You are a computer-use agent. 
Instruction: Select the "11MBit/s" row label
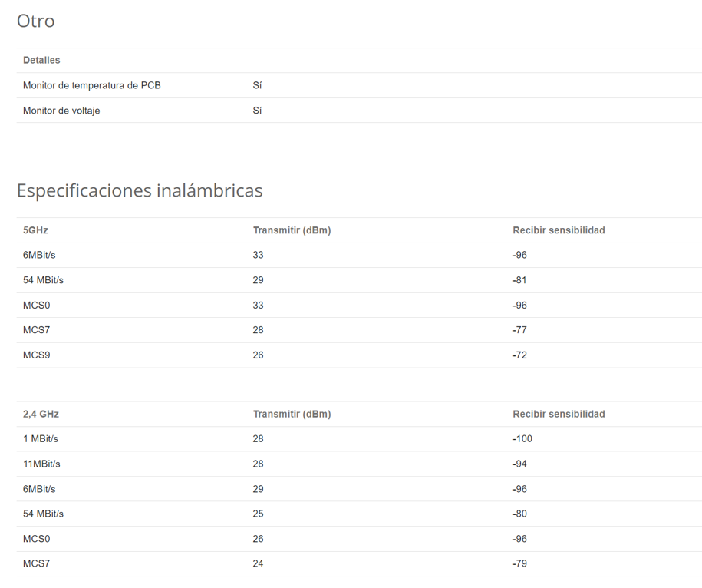[x=41, y=464]
